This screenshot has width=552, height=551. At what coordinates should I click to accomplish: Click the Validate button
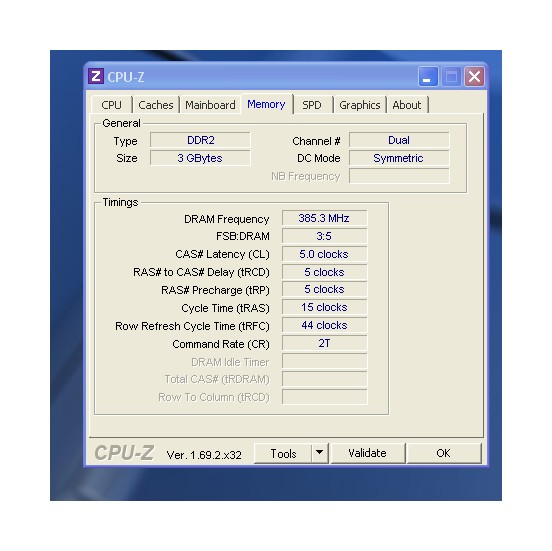tap(368, 453)
